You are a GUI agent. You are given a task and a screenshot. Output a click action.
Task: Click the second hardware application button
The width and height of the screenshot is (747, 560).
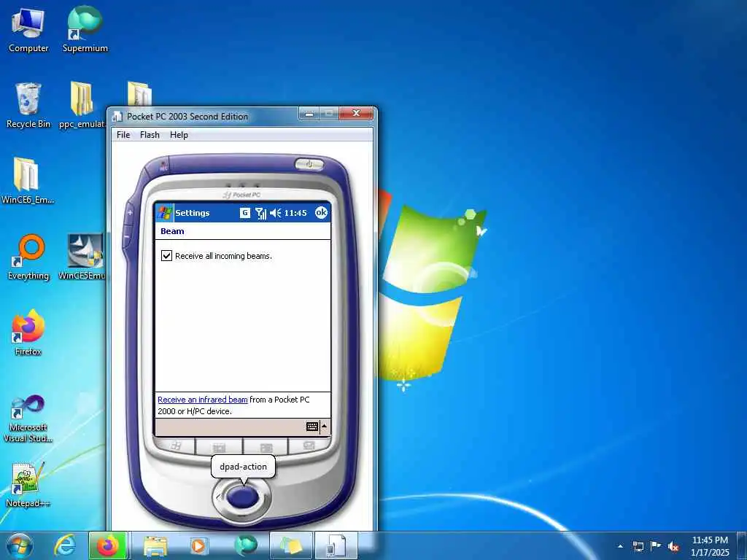219,448
